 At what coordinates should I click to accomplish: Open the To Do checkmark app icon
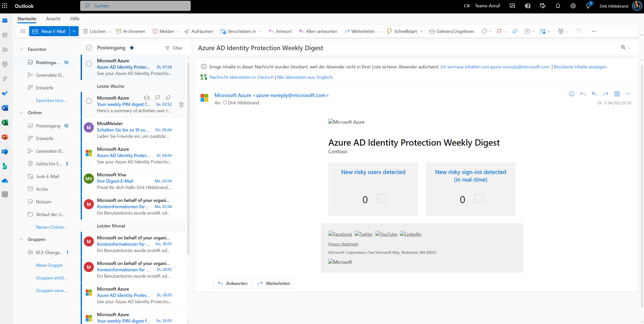tap(5, 93)
